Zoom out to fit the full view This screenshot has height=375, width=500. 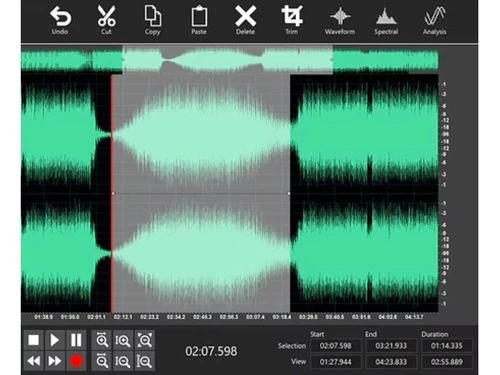pos(145,340)
